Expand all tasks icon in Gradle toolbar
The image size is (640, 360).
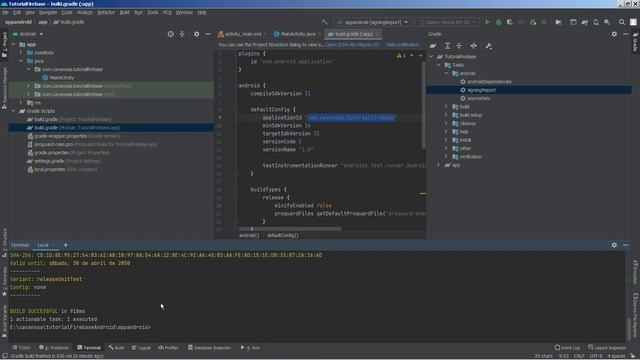[x=448, y=46]
